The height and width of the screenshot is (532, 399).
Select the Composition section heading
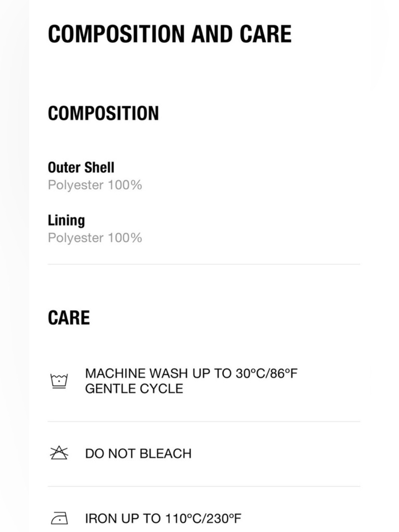click(x=103, y=113)
